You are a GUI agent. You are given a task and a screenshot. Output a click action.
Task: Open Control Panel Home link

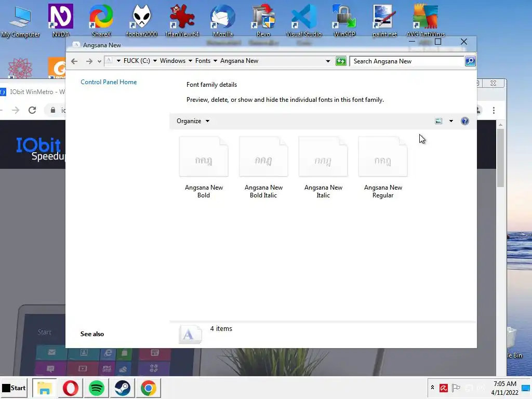[x=109, y=82]
